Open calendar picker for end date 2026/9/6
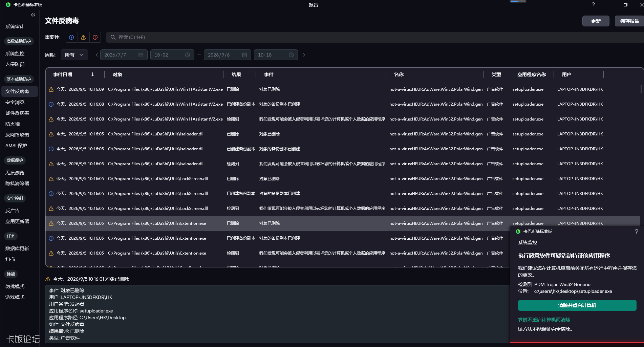Viewport: 644px width, 347px height. [x=244, y=55]
